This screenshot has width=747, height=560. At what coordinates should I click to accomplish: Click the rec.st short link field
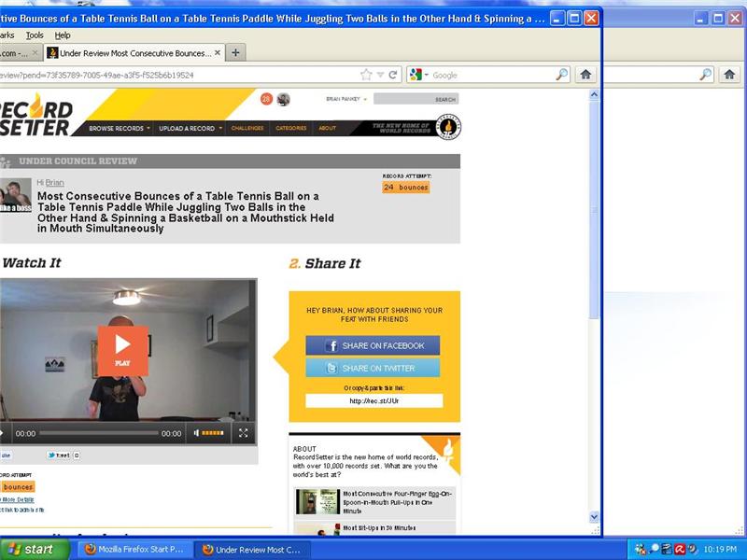click(374, 401)
